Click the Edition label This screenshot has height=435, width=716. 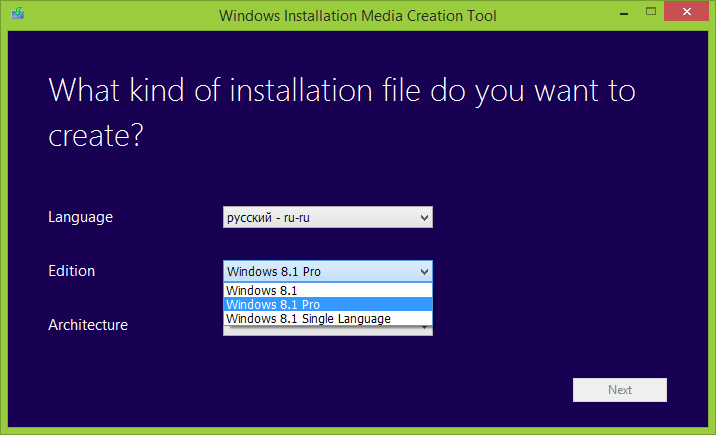72,271
